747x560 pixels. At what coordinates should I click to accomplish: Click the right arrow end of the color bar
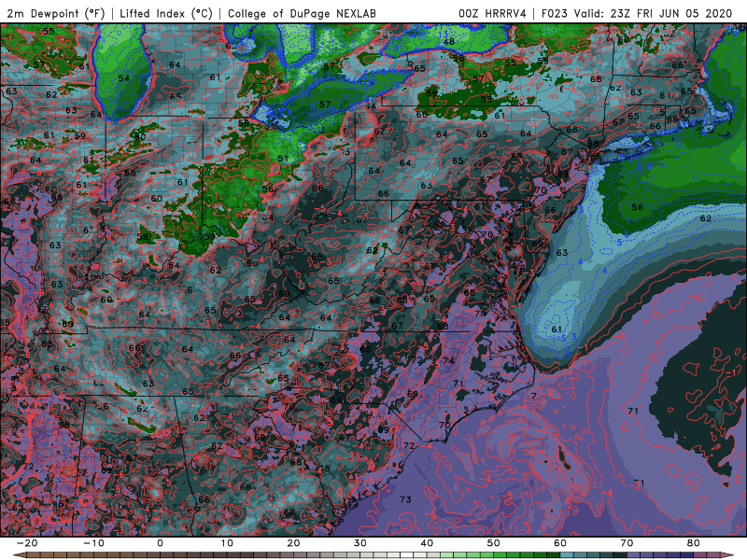point(727,555)
